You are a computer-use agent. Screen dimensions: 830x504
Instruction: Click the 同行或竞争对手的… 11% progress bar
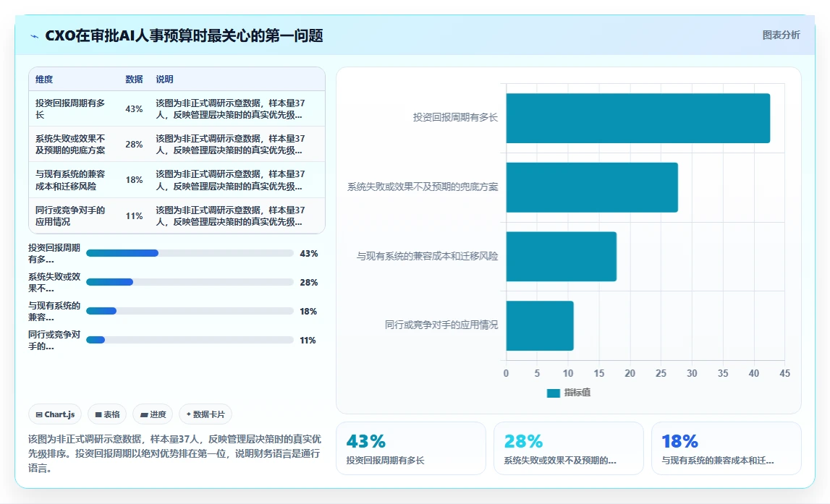[x=190, y=340]
